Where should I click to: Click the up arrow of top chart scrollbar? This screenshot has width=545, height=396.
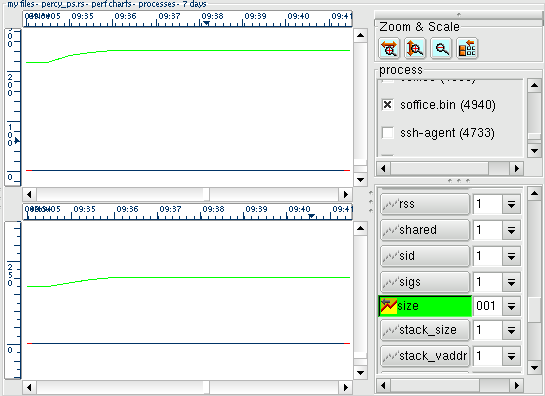[360, 35]
